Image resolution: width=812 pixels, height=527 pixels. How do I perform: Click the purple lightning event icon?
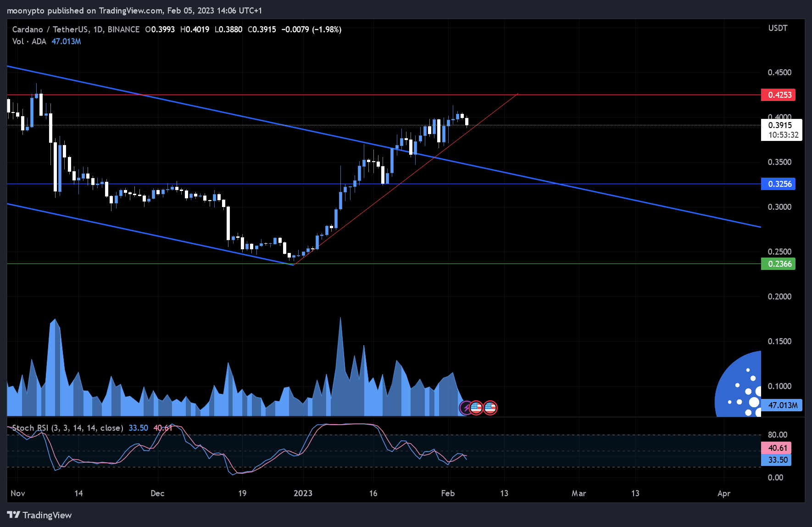(x=467, y=408)
